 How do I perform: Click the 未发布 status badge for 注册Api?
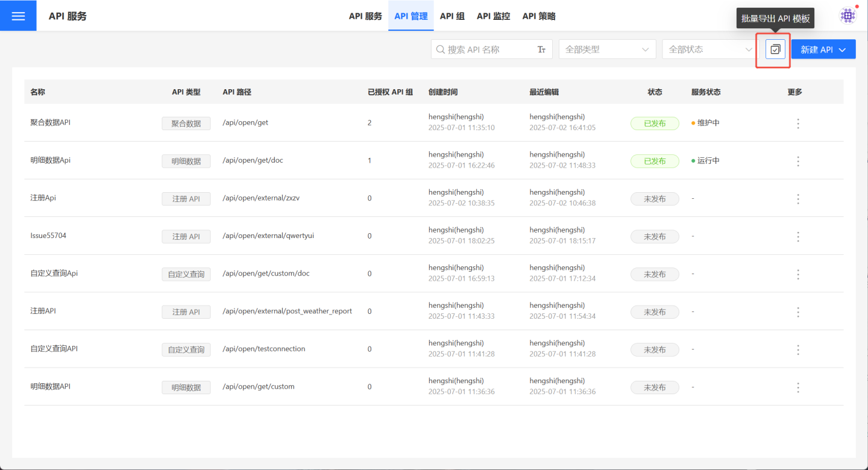click(655, 199)
